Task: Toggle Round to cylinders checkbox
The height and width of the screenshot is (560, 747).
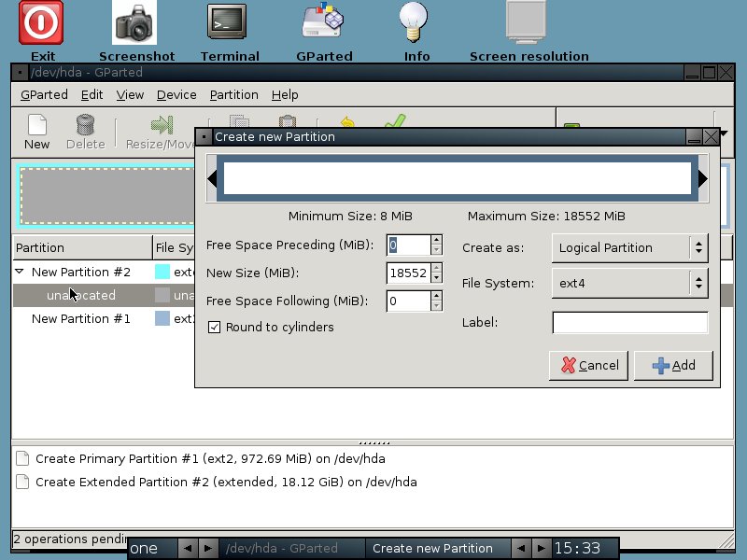Action: tap(215, 328)
